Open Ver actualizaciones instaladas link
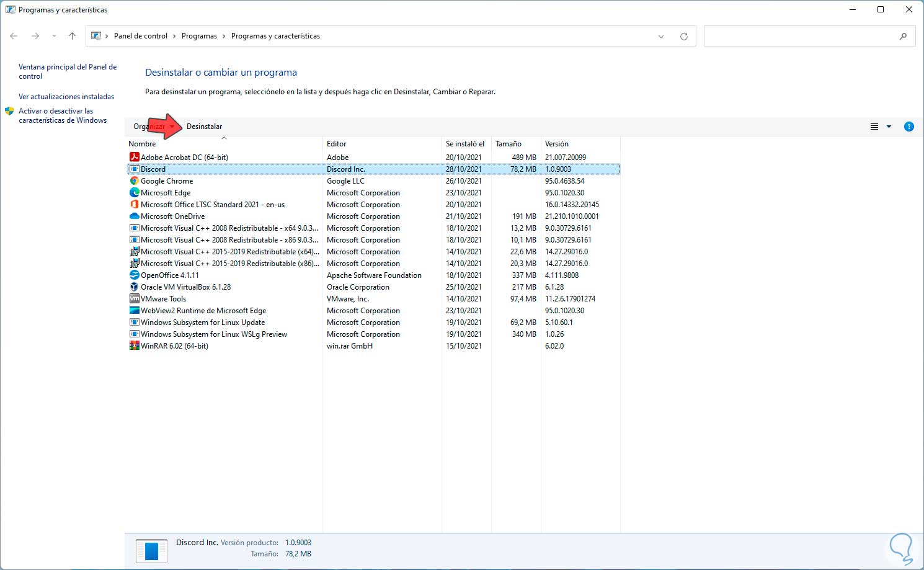Screen dimensions: 924x570 pos(66,97)
